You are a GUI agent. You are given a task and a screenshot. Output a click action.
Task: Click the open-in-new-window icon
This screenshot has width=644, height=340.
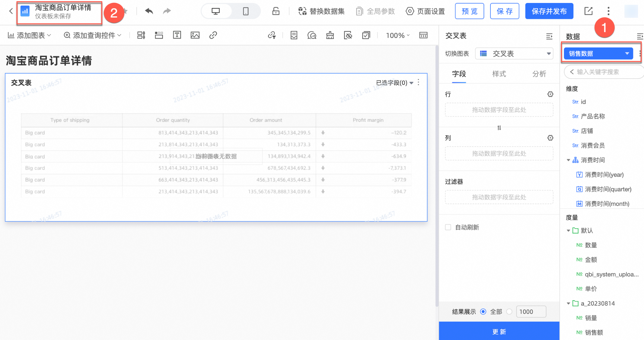click(588, 11)
